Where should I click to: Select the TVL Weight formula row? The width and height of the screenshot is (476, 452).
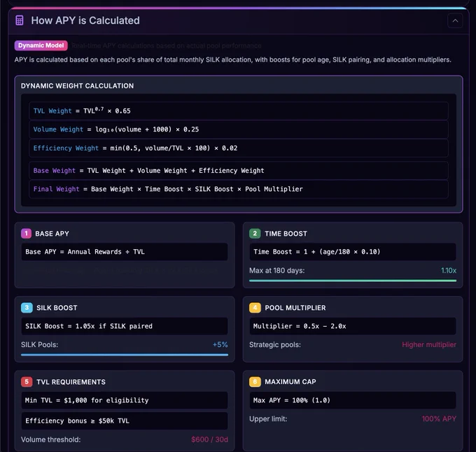pos(239,111)
